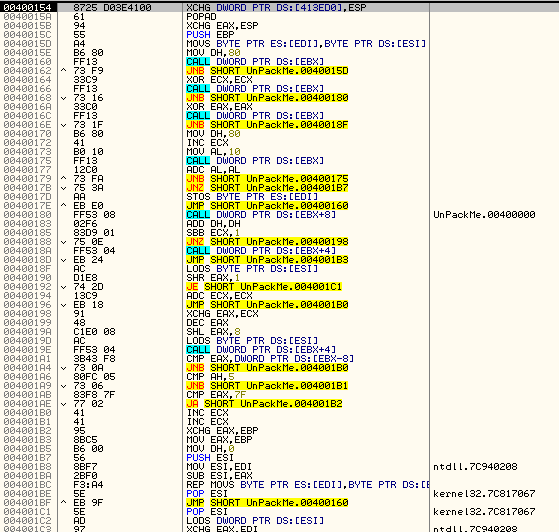Viewport: 559px width, 532px height.
Task: Click the ADC AL,AL instruction
Action: [213, 170]
